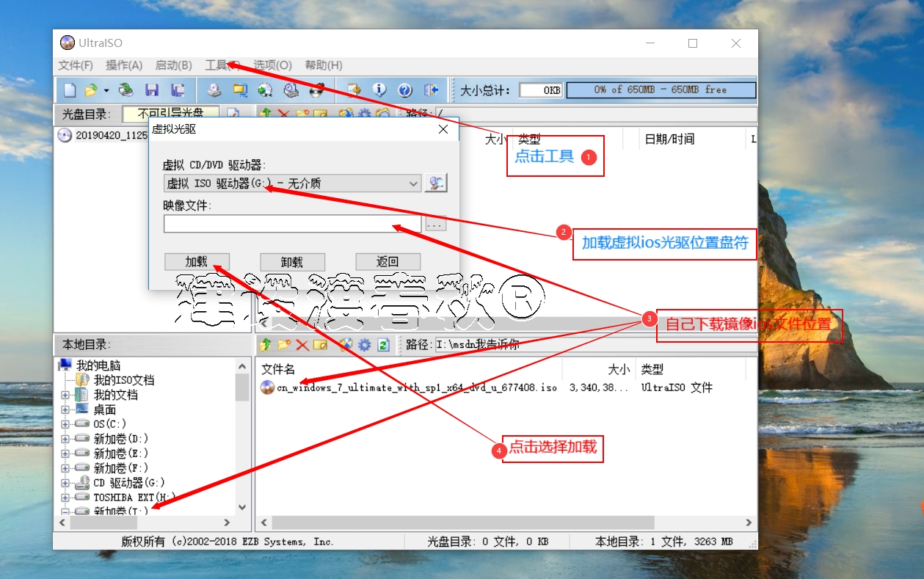Open the virtual ISO drive selection dropdown
The image size is (924, 579).
pos(414,183)
